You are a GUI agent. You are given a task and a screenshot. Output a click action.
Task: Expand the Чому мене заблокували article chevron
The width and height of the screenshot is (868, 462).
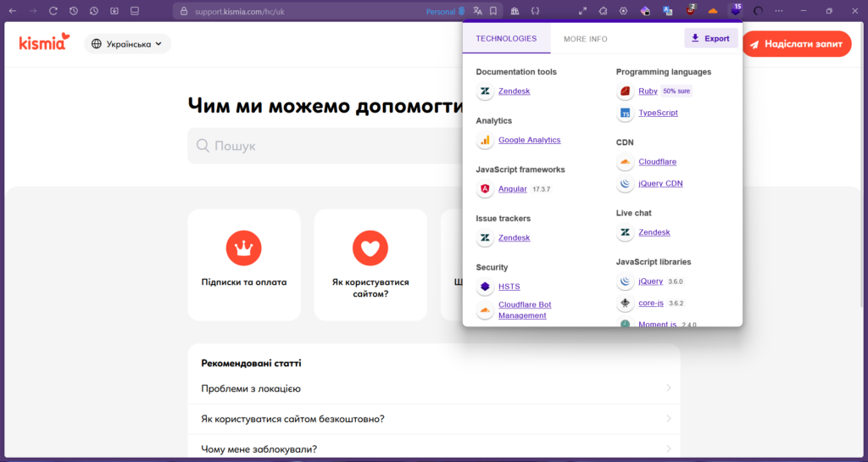pos(668,449)
